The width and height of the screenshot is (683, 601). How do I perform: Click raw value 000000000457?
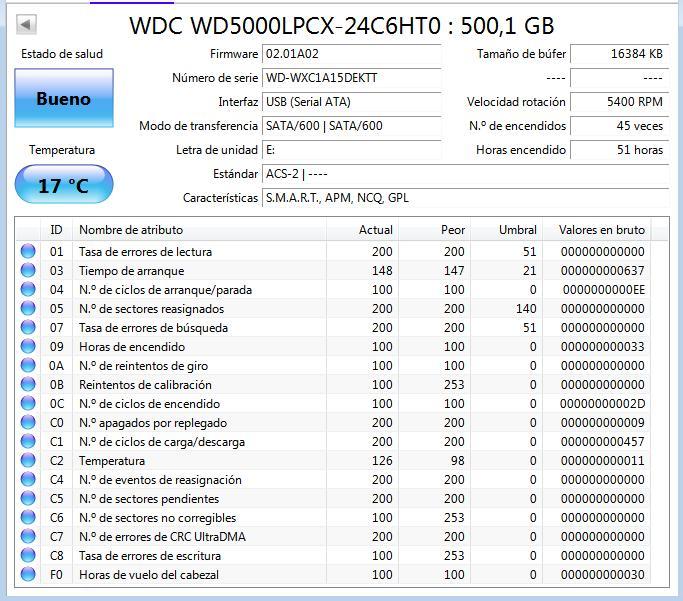tap(602, 442)
